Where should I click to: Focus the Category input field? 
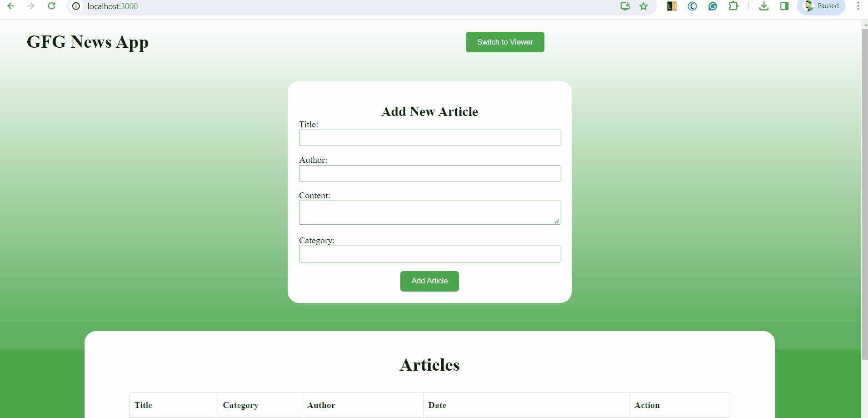point(429,254)
